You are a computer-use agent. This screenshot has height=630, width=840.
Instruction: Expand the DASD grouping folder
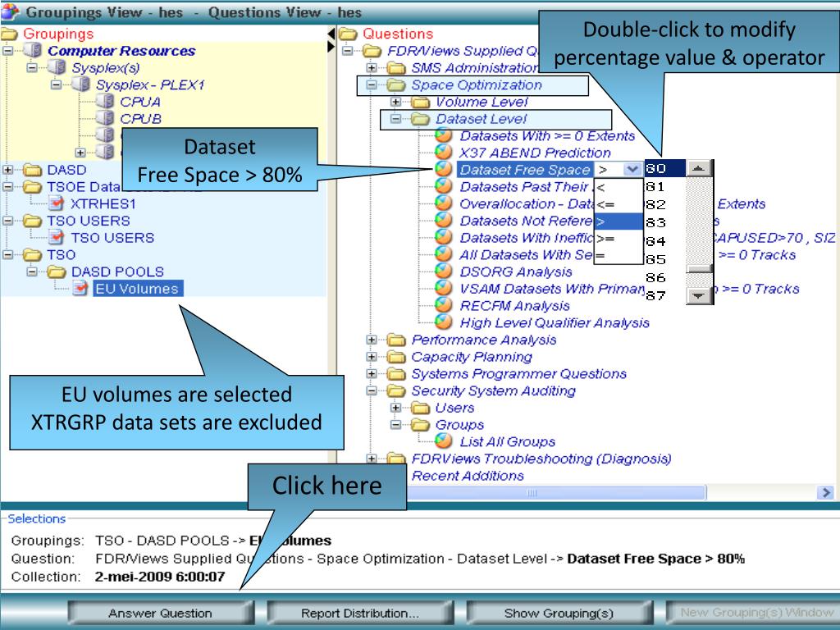tap(7, 170)
